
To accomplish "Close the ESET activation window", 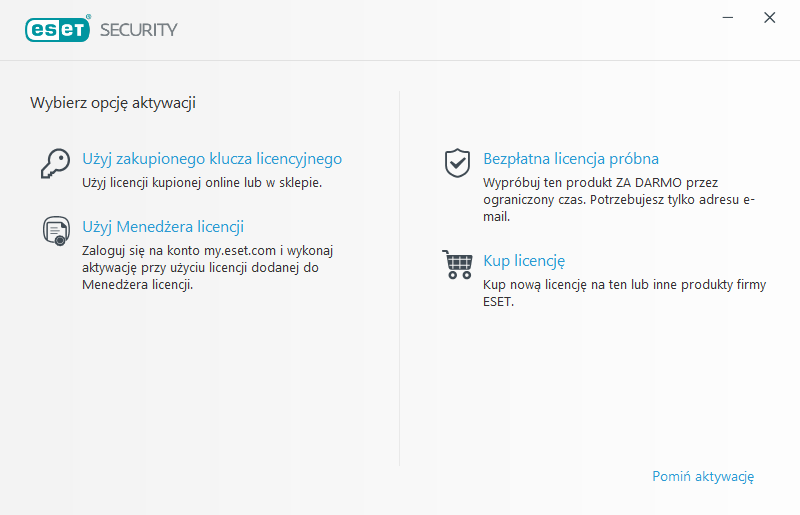I will (769, 18).
